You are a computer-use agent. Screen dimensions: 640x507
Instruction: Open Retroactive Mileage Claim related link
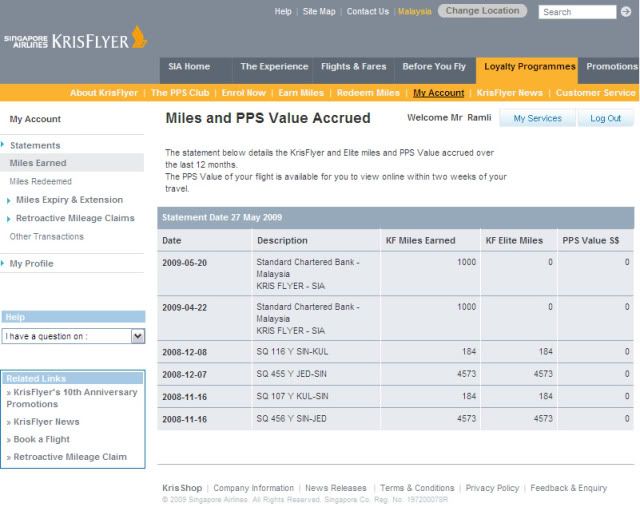[x=70, y=457]
